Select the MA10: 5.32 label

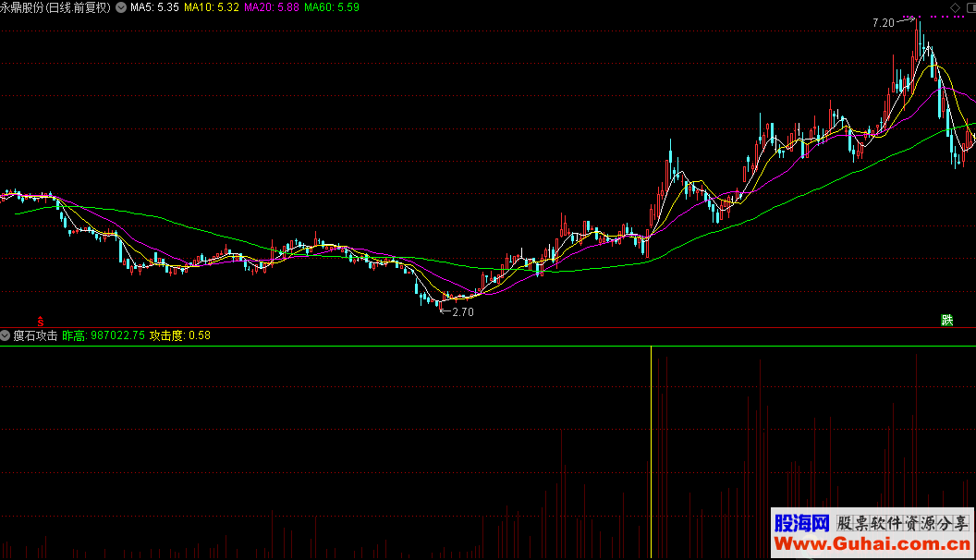click(212, 7)
